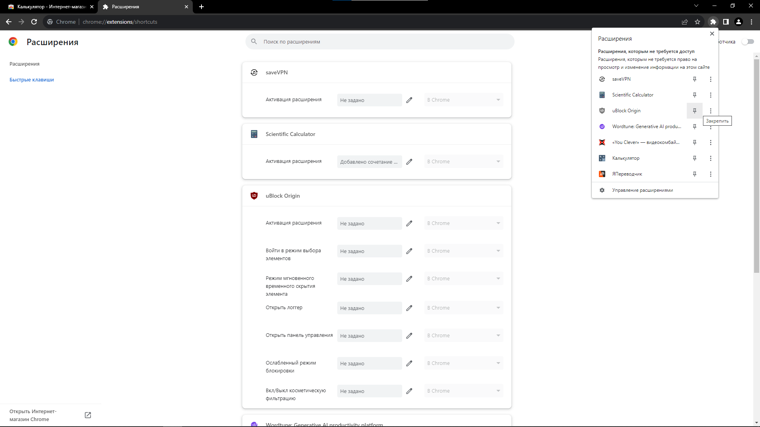Open more options for Scientific Calculator in popup
This screenshot has width=760, height=427.
coord(711,95)
